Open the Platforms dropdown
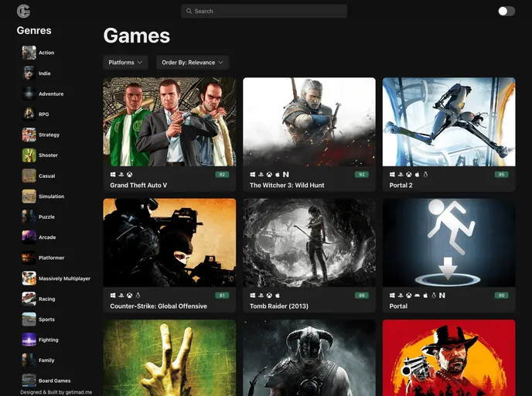This screenshot has width=532, height=396. (125, 63)
